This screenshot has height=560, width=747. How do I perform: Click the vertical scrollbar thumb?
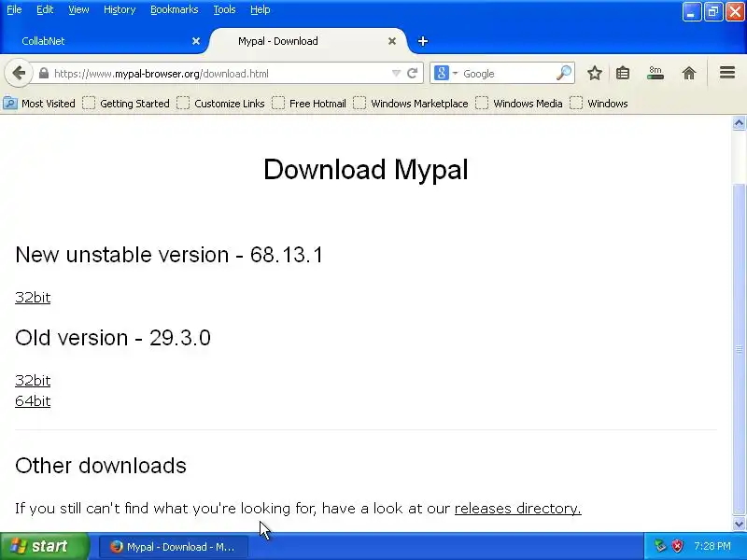739,349
